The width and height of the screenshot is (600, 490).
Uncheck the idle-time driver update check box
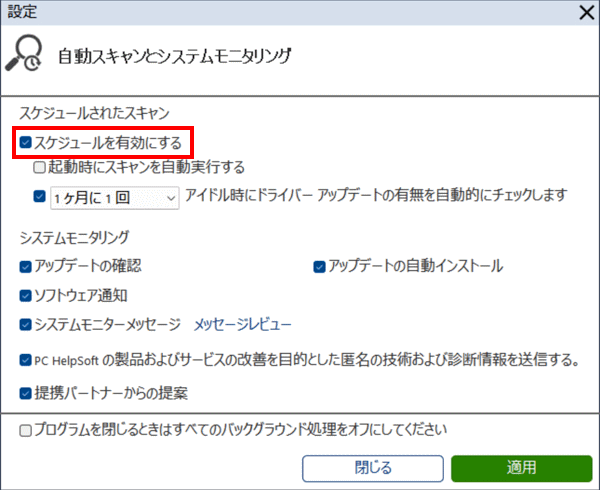39,197
